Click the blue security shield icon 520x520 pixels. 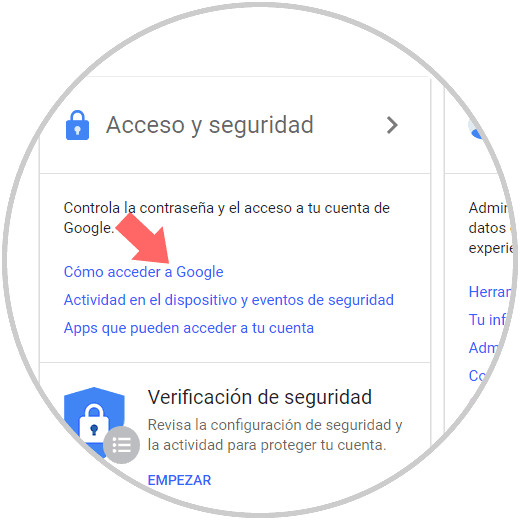94,421
